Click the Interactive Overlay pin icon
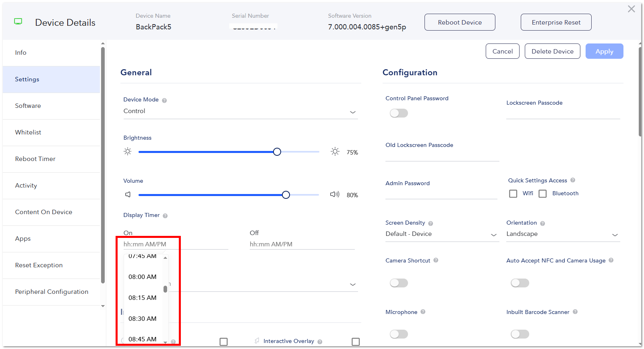 point(257,341)
